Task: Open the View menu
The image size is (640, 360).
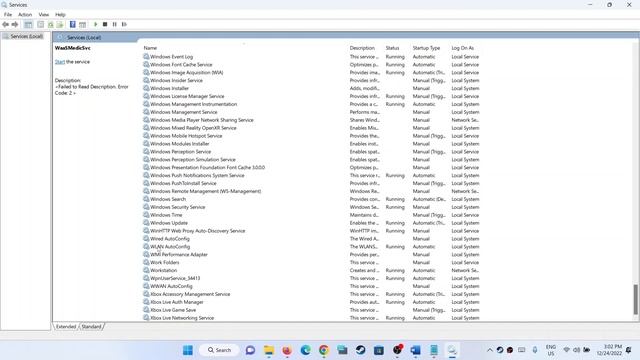Action: 44,15
